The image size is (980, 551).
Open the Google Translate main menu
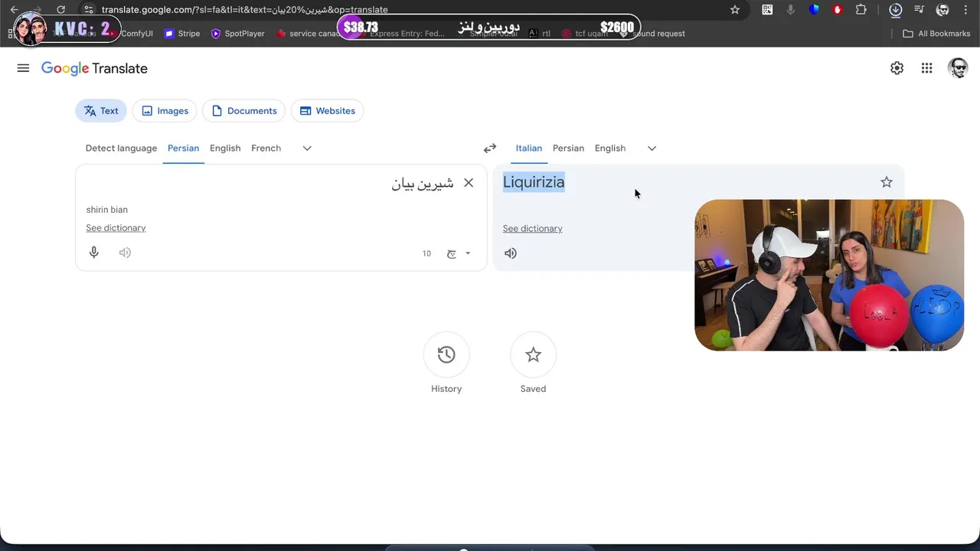(23, 68)
